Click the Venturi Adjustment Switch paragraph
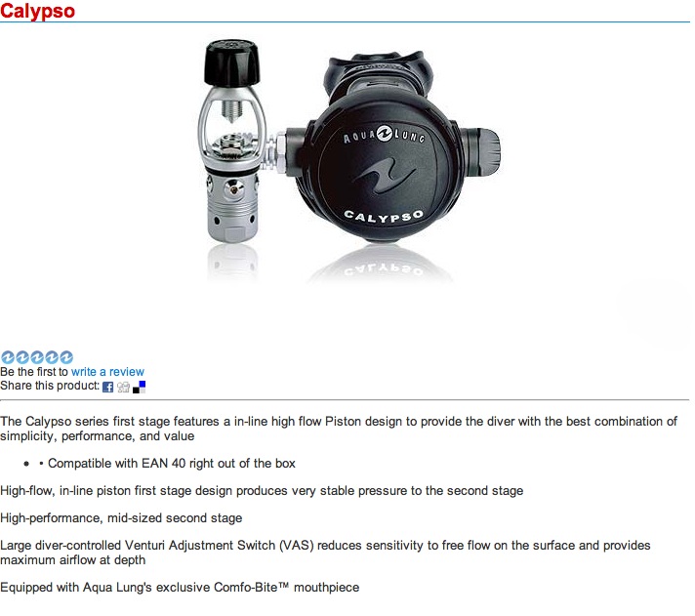The image size is (695, 616). 325,553
